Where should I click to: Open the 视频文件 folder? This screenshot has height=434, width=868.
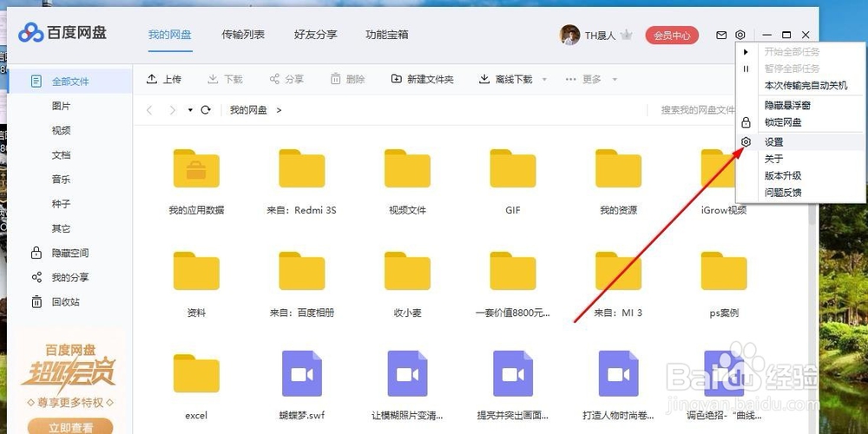click(x=407, y=168)
